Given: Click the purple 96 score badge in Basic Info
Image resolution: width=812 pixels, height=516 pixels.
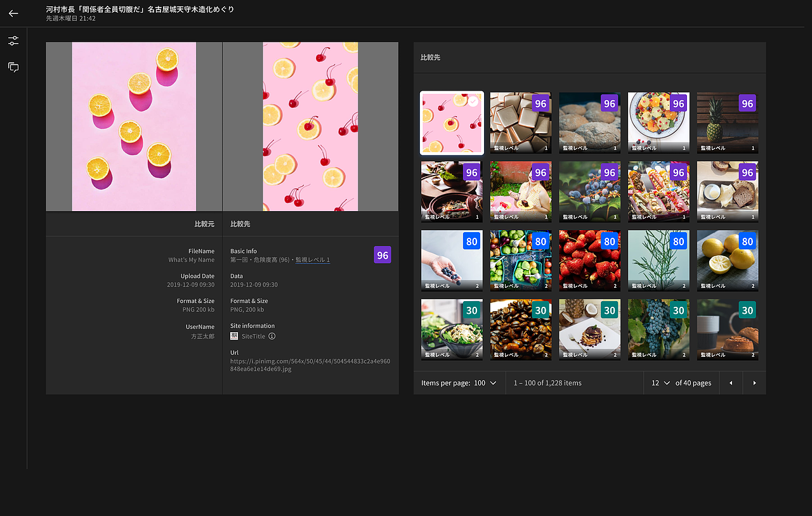Looking at the screenshot, I should click(x=383, y=255).
